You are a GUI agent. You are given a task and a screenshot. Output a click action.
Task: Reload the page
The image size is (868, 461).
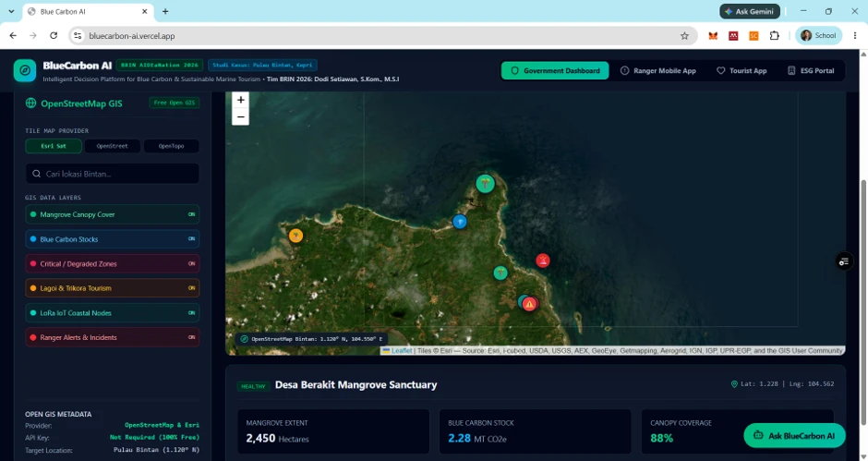point(54,35)
